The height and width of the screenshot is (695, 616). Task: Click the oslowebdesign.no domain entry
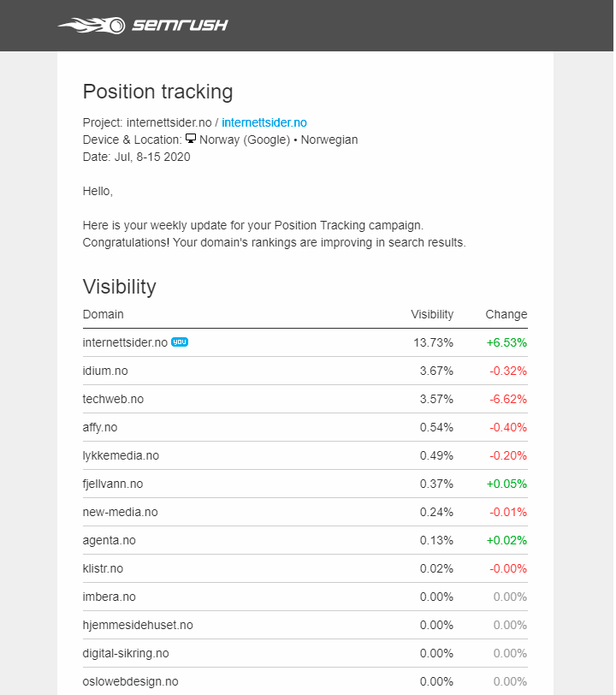coord(130,681)
